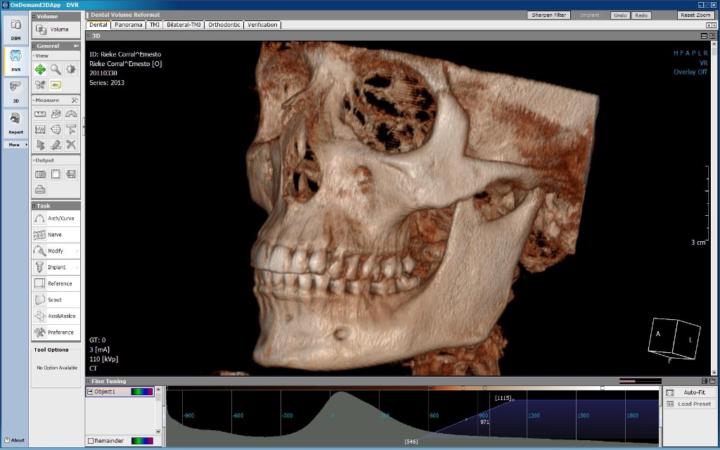
Task: Select the magnifier zoom tool
Action: (56, 69)
